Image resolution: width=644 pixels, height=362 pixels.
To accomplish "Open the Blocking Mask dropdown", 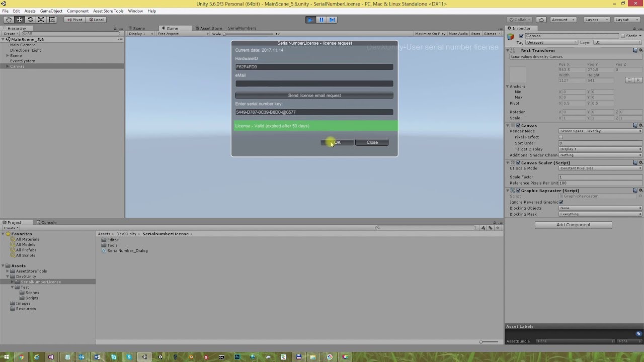I will tap(601, 214).
